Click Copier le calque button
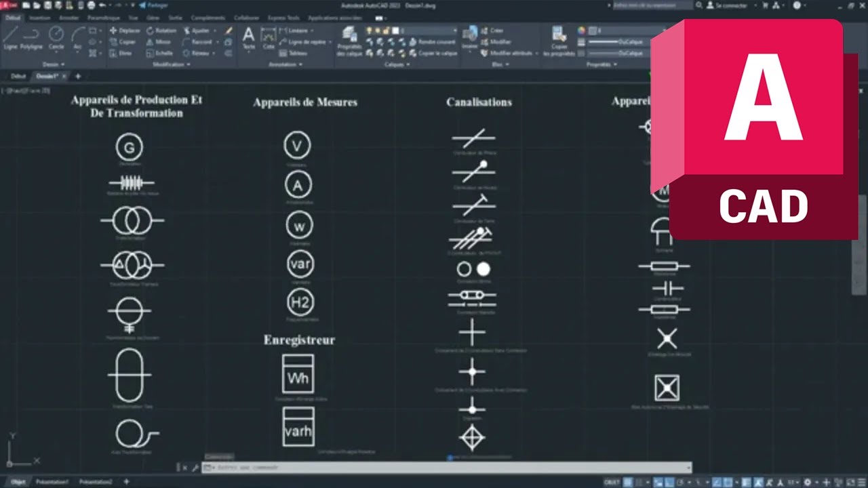868x488 pixels. point(433,52)
